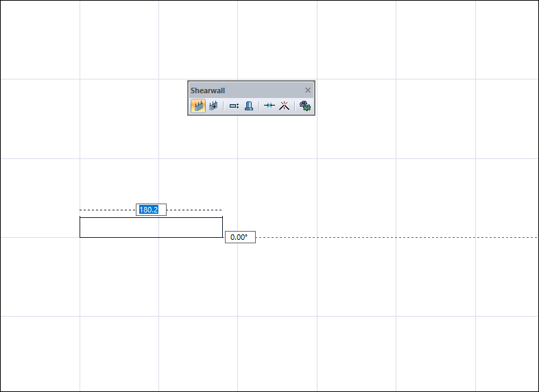The width and height of the screenshot is (539, 392).
Task: Open shearwall settings gears icon
Action: (x=305, y=106)
